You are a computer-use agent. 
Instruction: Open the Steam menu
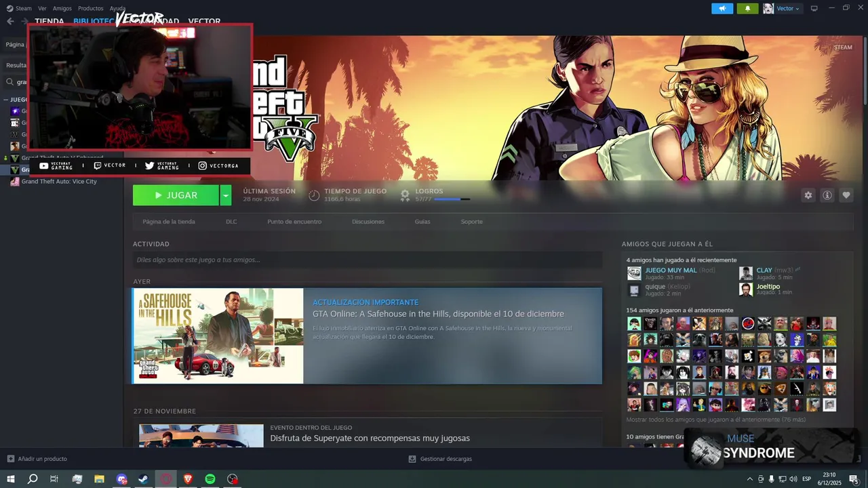click(x=24, y=8)
